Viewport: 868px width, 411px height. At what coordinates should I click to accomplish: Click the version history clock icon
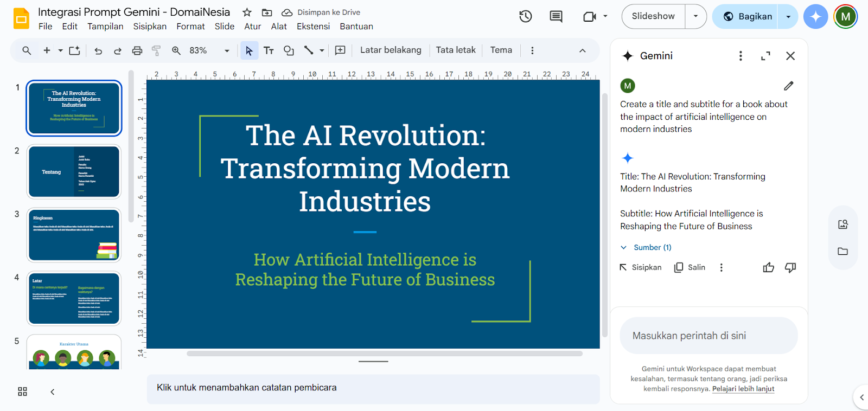pos(525,17)
